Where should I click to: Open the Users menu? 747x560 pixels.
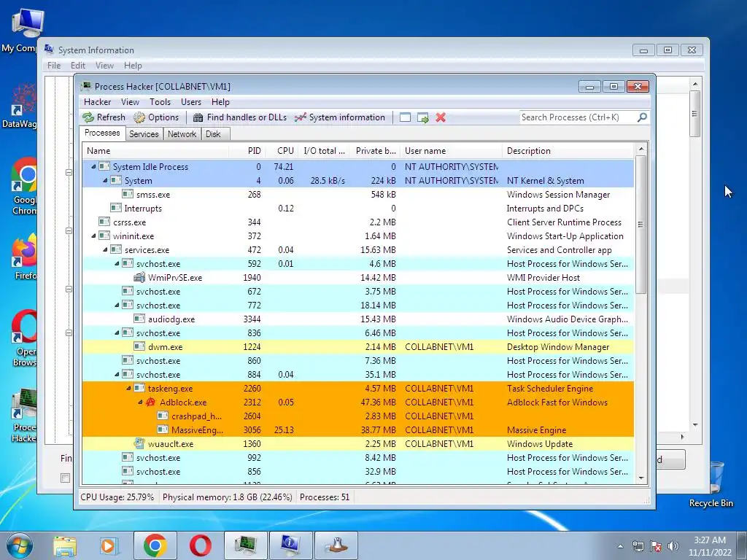[191, 102]
